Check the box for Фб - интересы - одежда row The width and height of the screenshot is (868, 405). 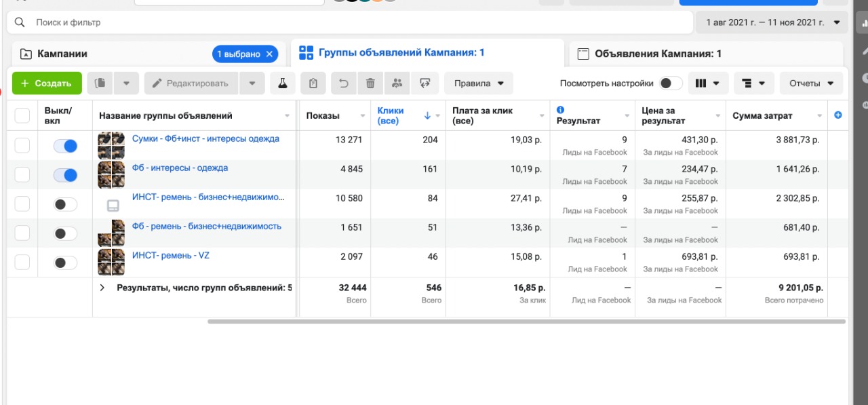click(22, 174)
